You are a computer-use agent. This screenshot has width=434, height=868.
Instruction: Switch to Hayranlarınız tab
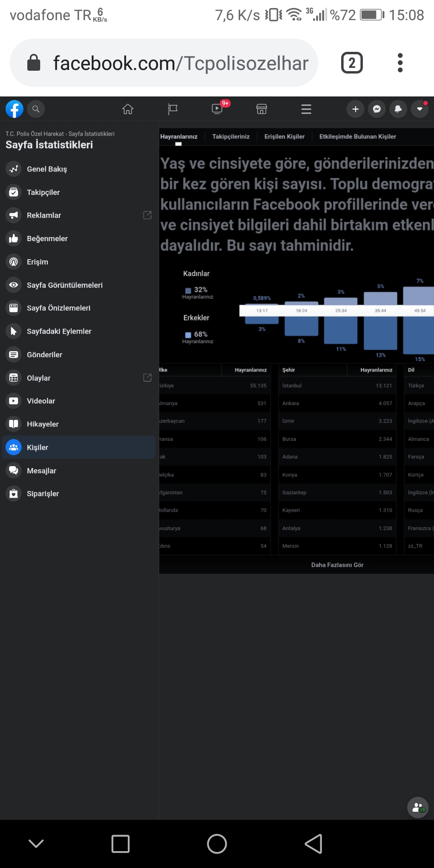click(x=179, y=137)
